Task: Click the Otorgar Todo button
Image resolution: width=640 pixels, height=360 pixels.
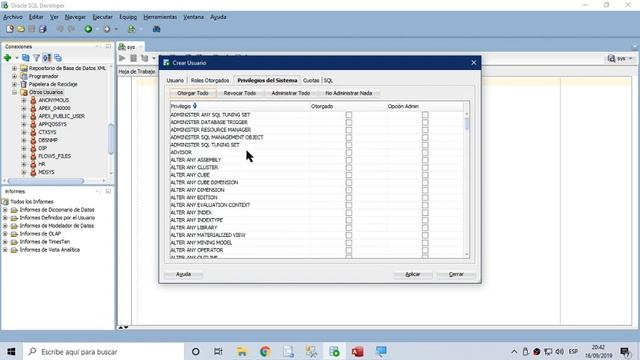Action: point(193,93)
